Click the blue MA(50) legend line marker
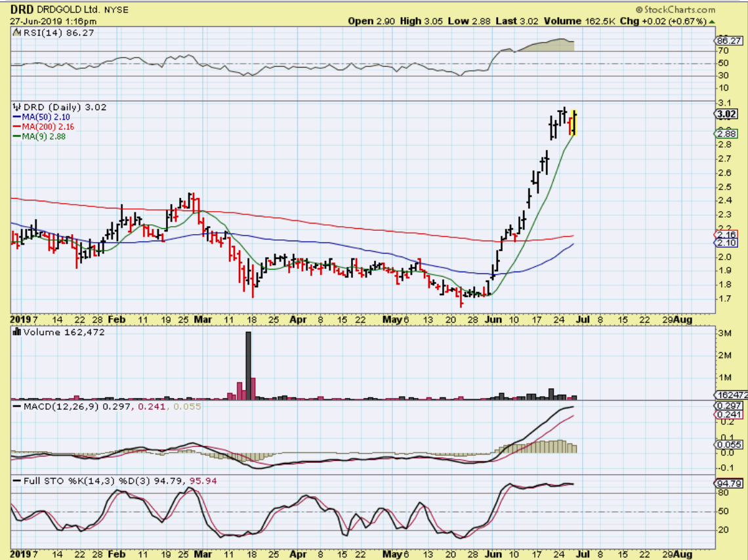This screenshot has height=560, width=748. click(x=16, y=117)
